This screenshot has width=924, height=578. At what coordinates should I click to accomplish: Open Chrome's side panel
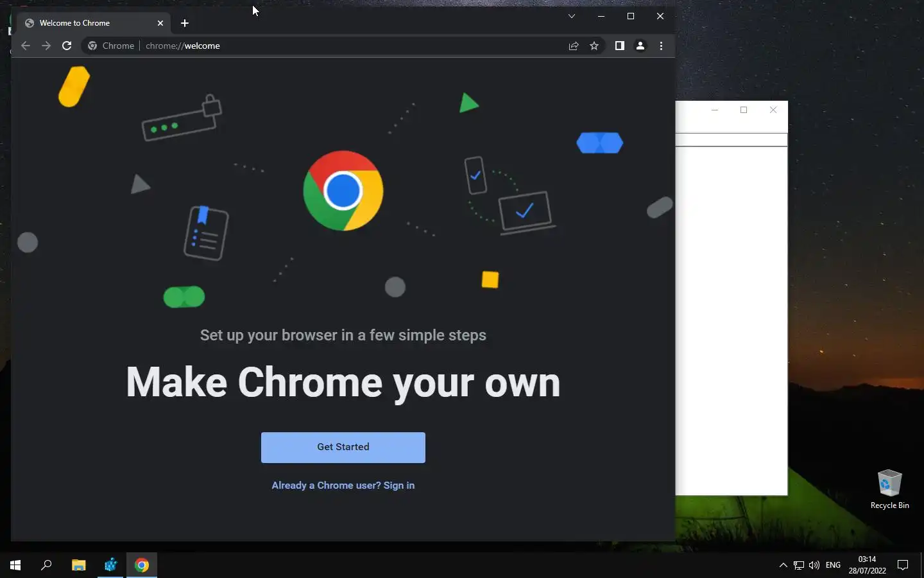pyautogui.click(x=620, y=46)
